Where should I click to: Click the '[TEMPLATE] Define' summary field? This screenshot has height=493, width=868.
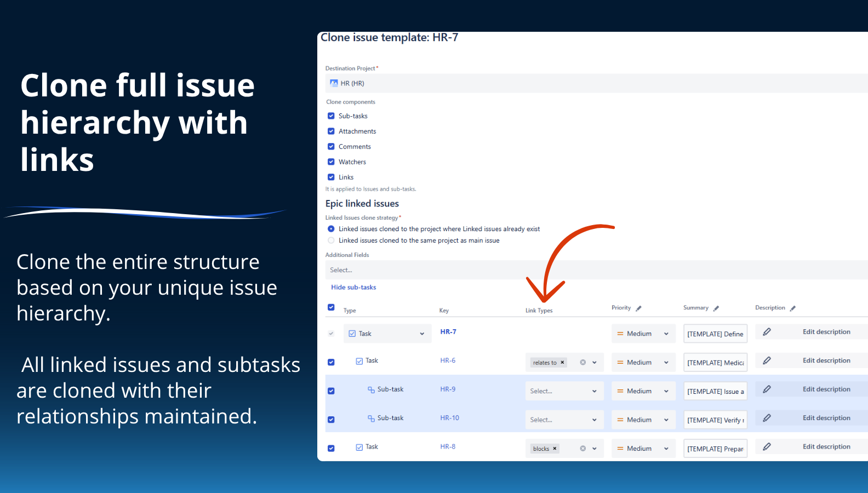click(715, 334)
